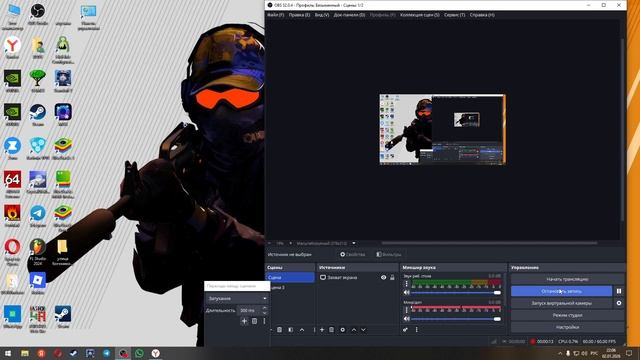Open Windows Start menu
The image size is (640, 360).
(8, 353)
